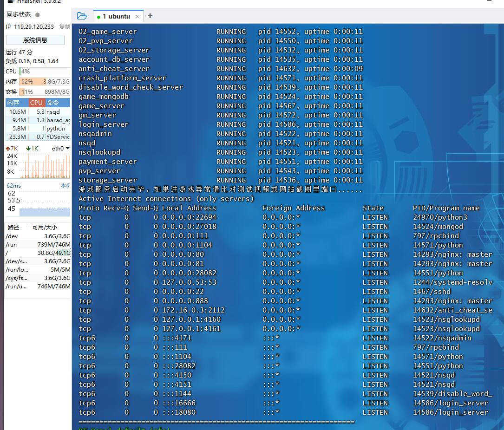
Task: Click the 路径 column header
Action: click(13, 227)
